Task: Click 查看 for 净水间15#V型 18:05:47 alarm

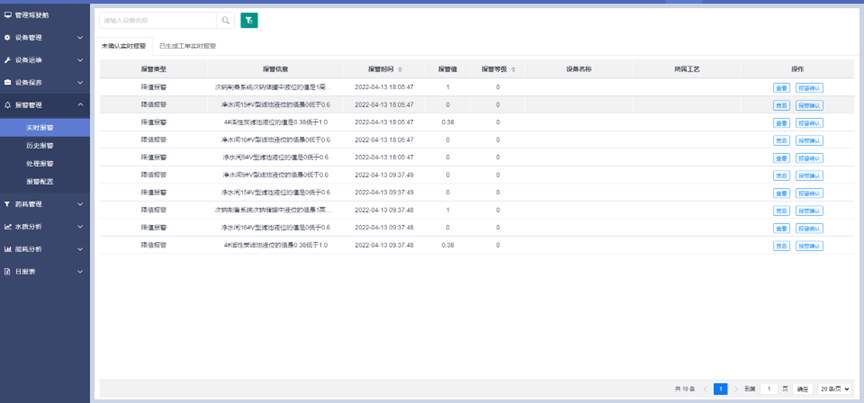Action: 781,105
